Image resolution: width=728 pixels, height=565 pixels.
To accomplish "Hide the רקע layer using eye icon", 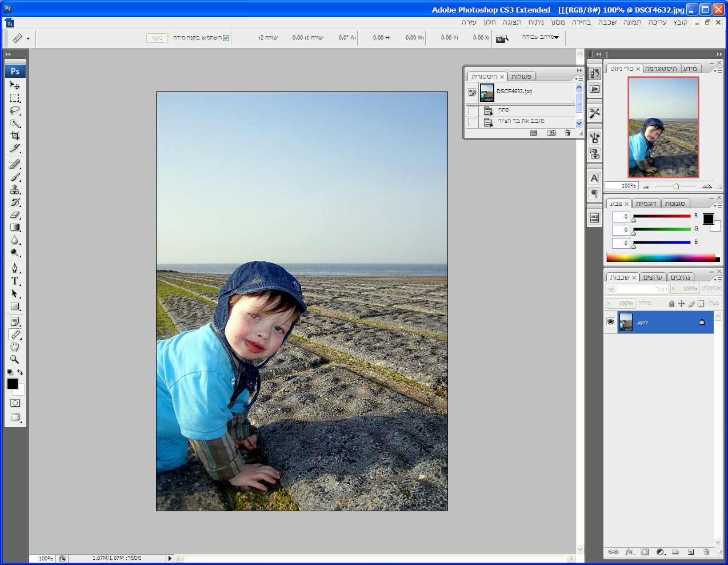I will [610, 322].
